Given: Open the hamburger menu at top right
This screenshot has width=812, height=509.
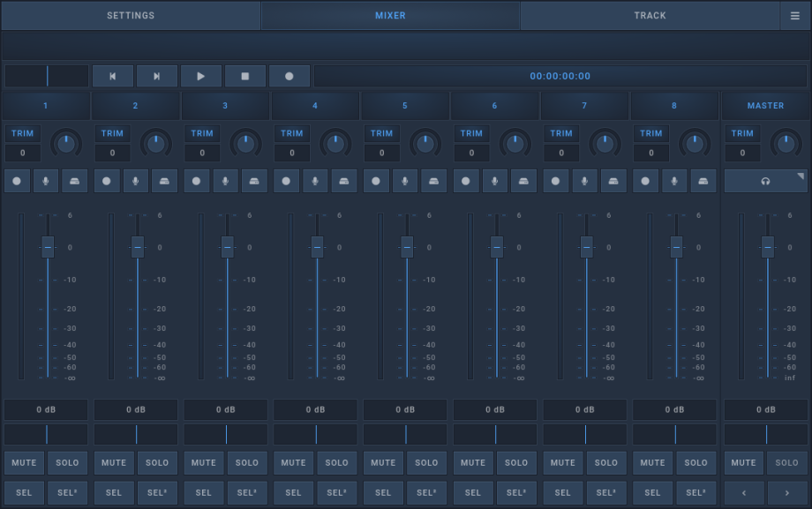Looking at the screenshot, I should coord(795,15).
